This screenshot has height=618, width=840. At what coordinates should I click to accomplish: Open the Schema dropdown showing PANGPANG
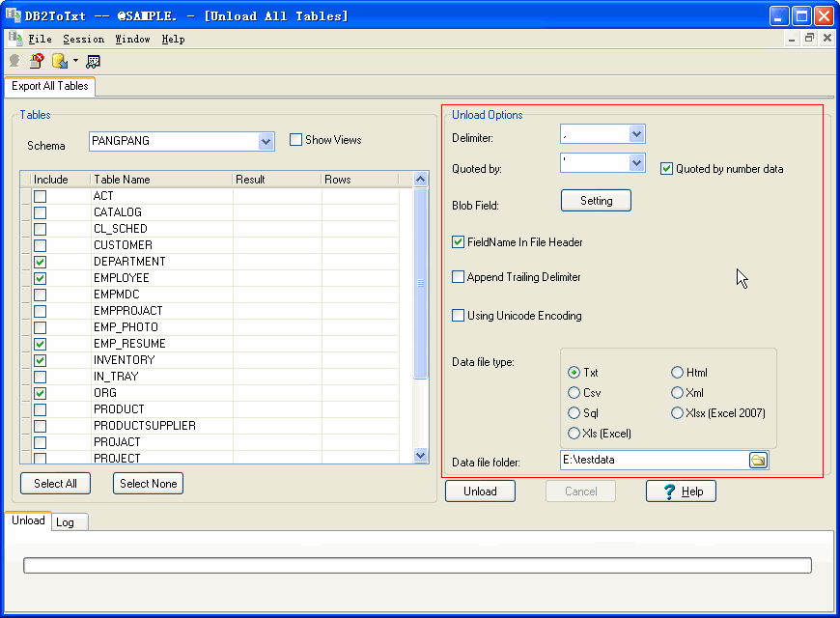click(x=266, y=142)
